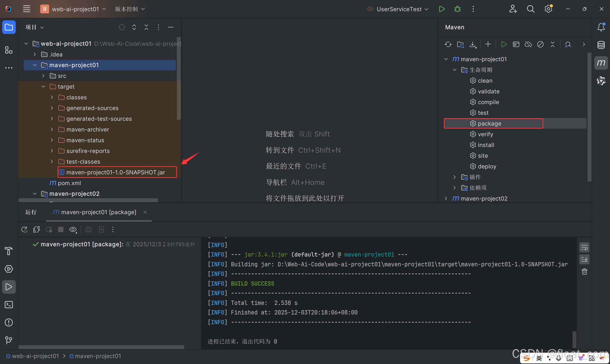Toggle Maven offline mode
This screenshot has width=610, height=364.
528,44
